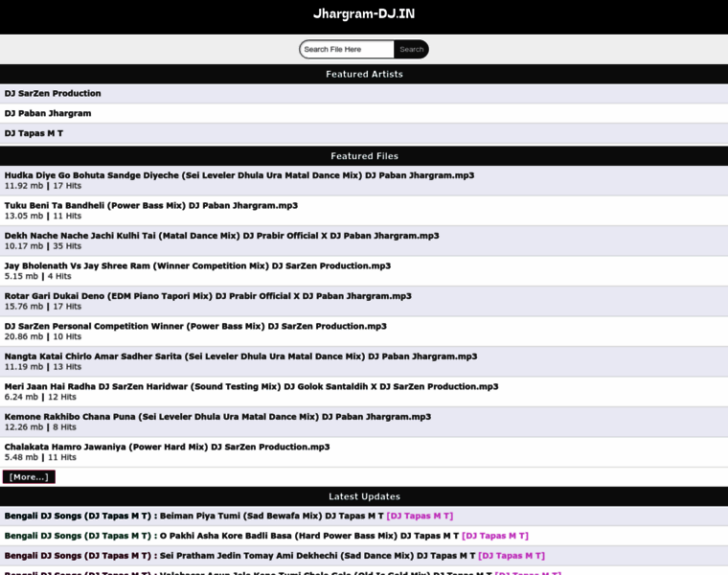Click the '5.15 mb | 4 Hits' file info
The image size is (728, 575).
37,276
